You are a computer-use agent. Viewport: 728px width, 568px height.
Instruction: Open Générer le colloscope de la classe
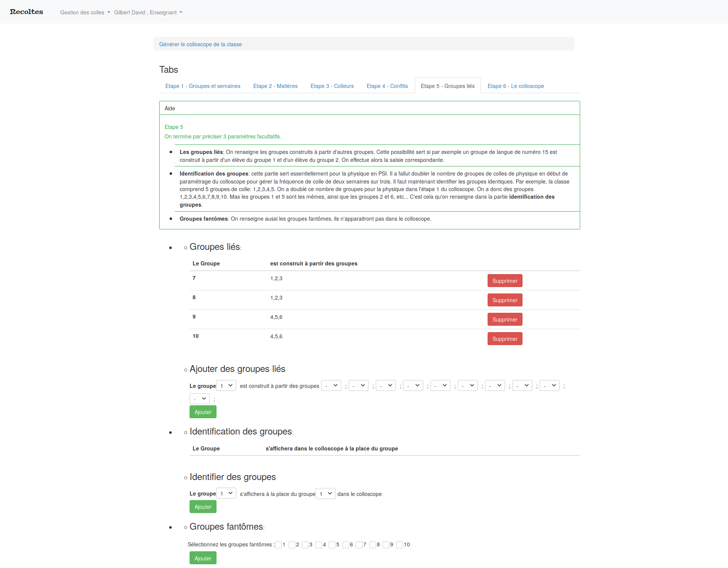[x=200, y=44]
